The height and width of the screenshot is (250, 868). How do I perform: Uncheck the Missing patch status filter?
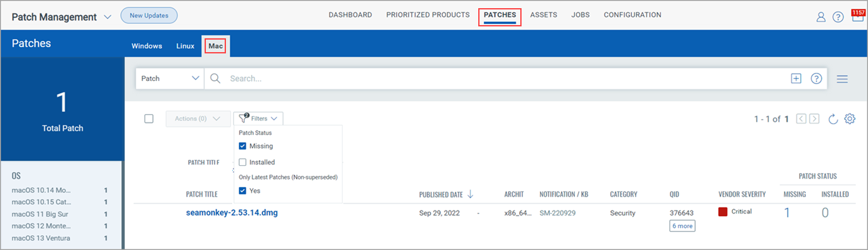point(242,146)
